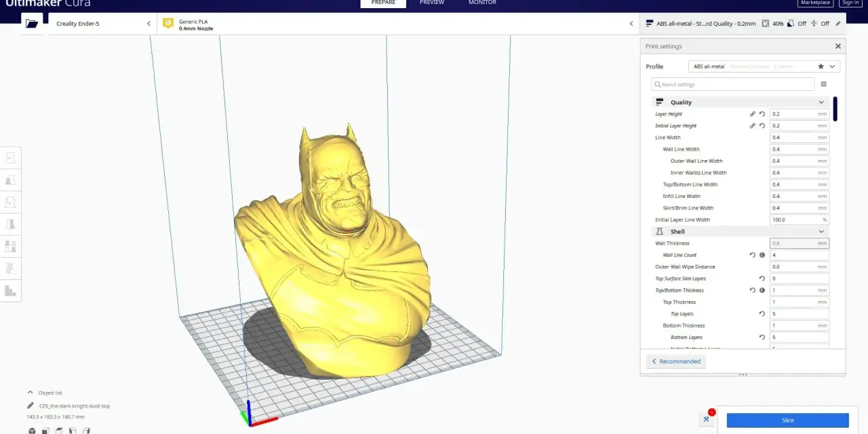Edit Outer Wall Wipe Distance field
The height and width of the screenshot is (434, 868).
(x=799, y=267)
